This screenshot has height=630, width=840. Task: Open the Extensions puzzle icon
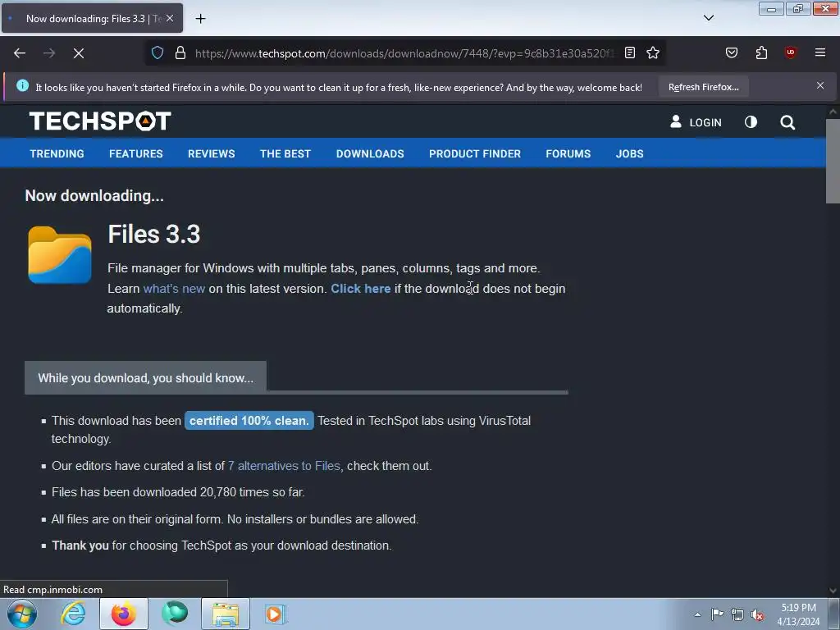(761, 52)
